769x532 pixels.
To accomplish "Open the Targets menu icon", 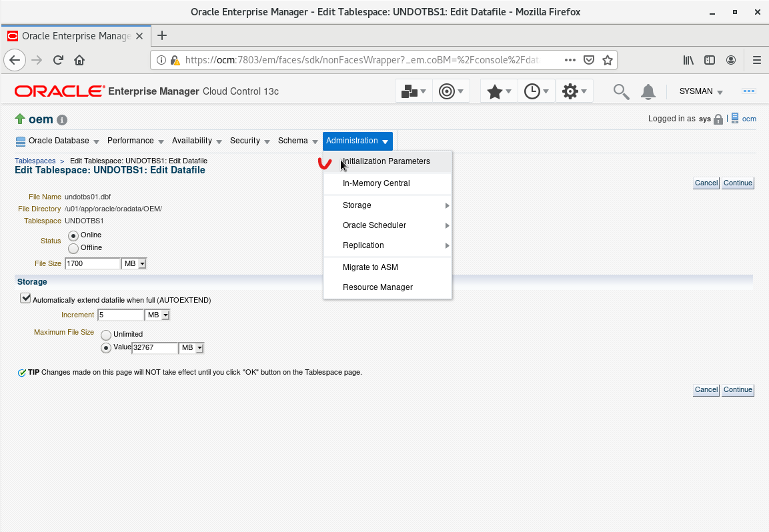I will 451,91.
